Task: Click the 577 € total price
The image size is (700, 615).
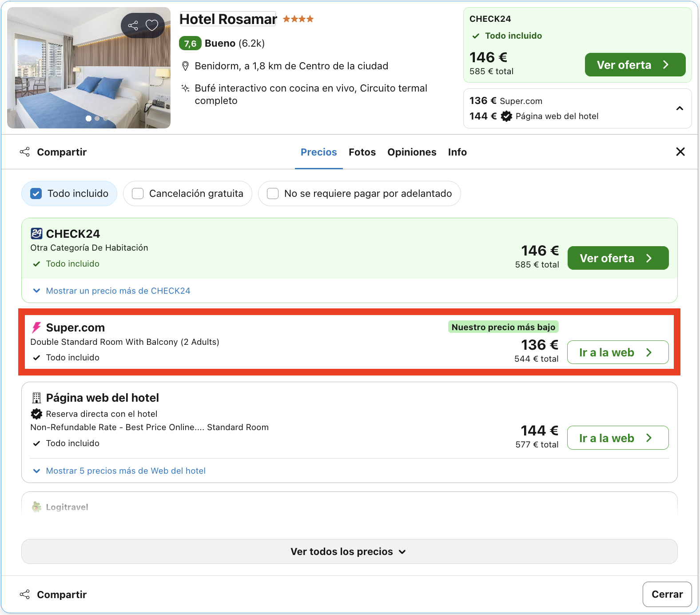Action: pyautogui.click(x=537, y=445)
